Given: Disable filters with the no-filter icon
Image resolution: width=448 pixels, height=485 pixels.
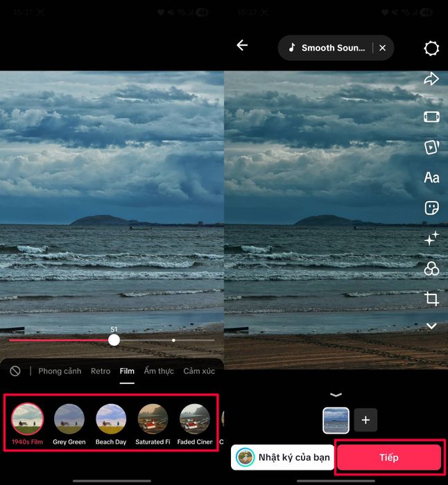Looking at the screenshot, I should pyautogui.click(x=15, y=371).
